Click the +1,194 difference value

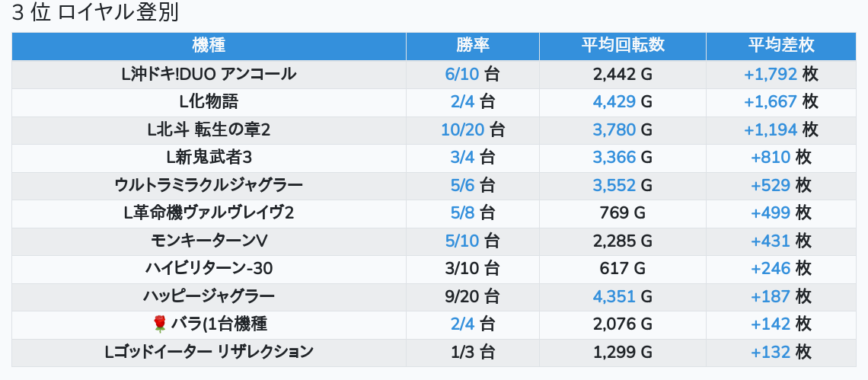pos(771,130)
